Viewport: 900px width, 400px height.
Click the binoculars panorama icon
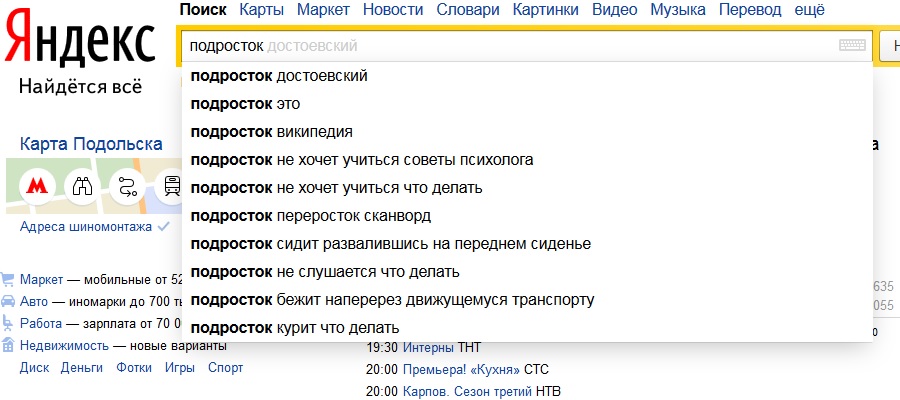click(x=81, y=186)
